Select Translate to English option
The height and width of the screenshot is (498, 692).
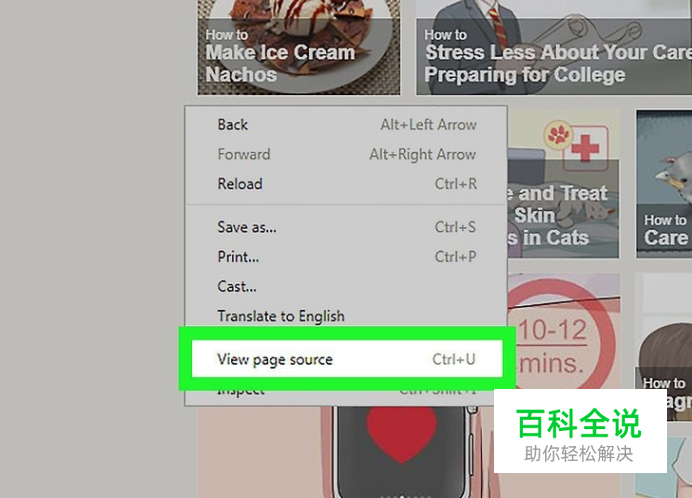[x=347, y=316]
